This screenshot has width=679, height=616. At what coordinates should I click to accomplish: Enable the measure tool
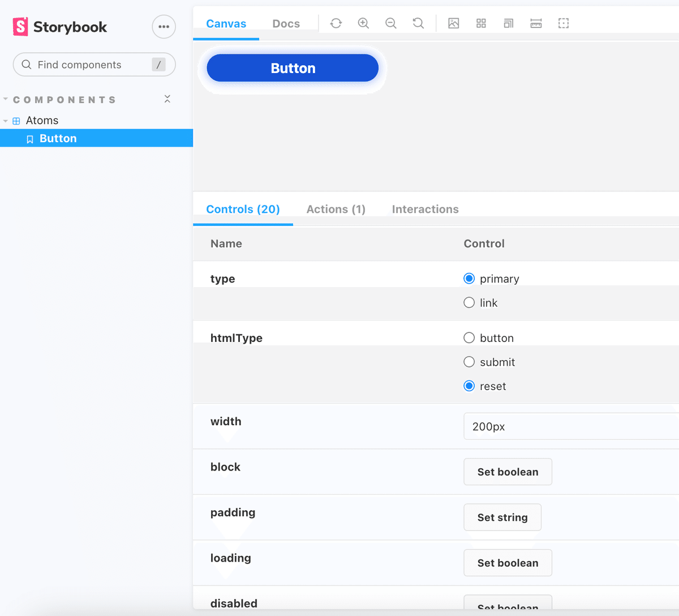point(536,23)
